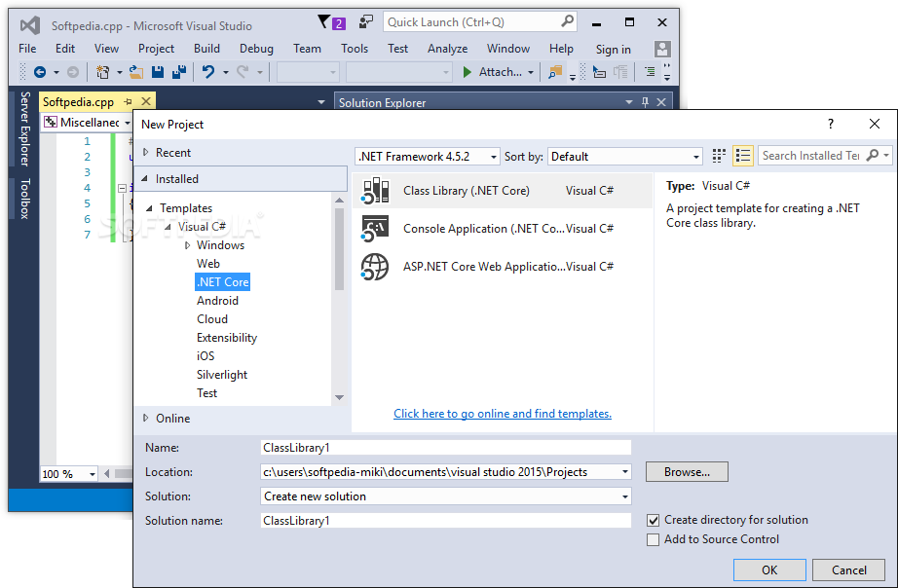Click the Open File folder icon

[135, 72]
